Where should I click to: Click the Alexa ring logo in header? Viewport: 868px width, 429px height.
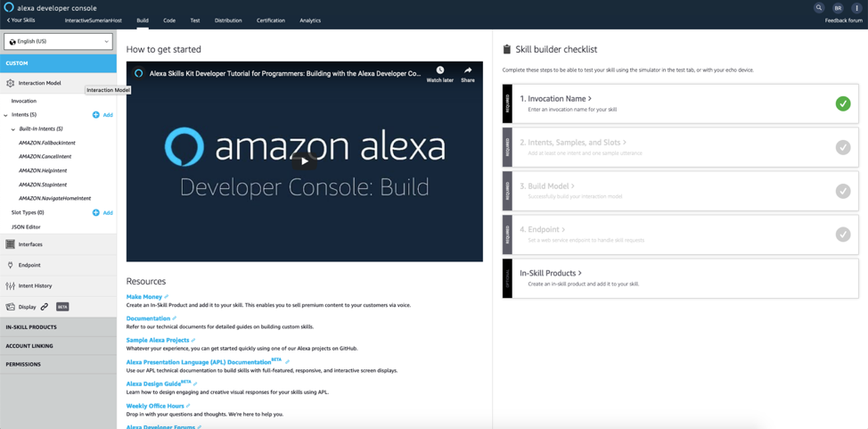pyautogui.click(x=9, y=8)
